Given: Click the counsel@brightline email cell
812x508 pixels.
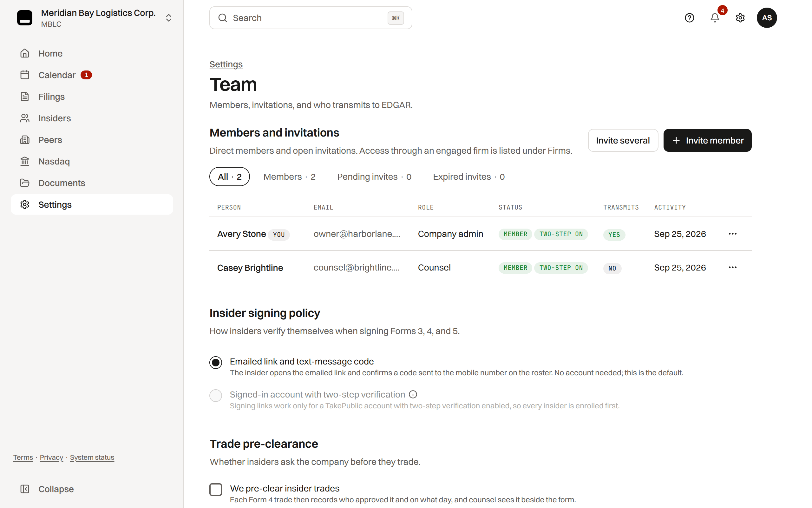Looking at the screenshot, I should tap(356, 267).
